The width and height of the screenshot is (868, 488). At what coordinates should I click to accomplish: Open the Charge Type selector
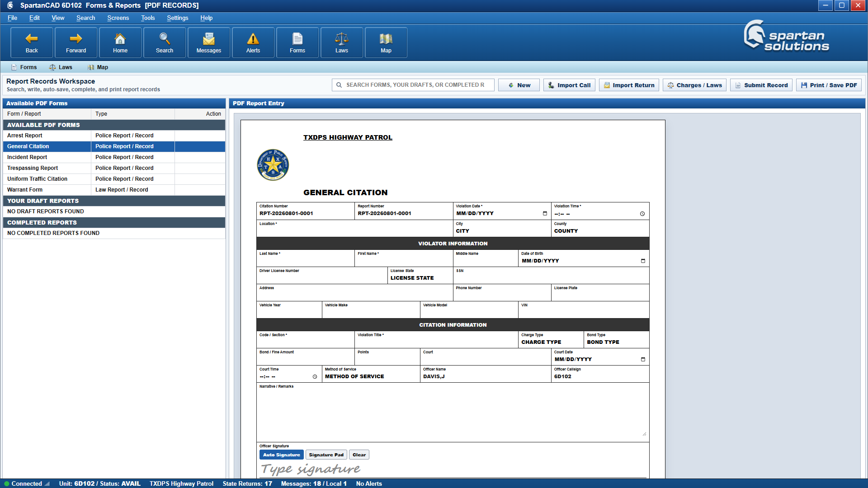click(x=551, y=342)
